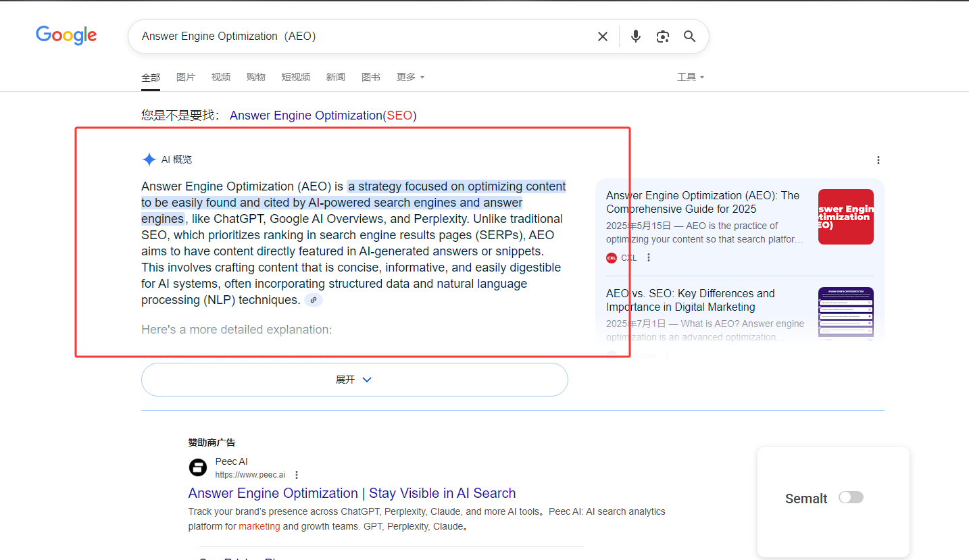This screenshot has width=969, height=560.
Task: Focus the Google search input field
Action: point(365,36)
